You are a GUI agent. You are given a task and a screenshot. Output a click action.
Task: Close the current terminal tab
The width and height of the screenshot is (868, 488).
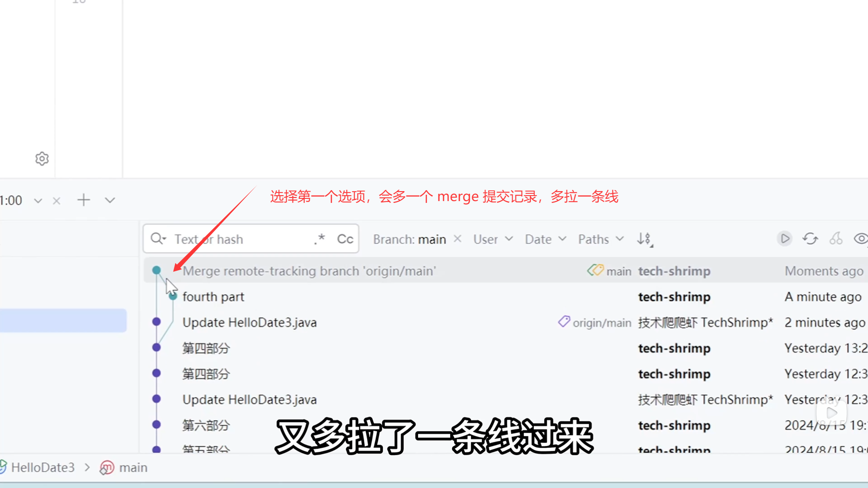pyautogui.click(x=57, y=201)
